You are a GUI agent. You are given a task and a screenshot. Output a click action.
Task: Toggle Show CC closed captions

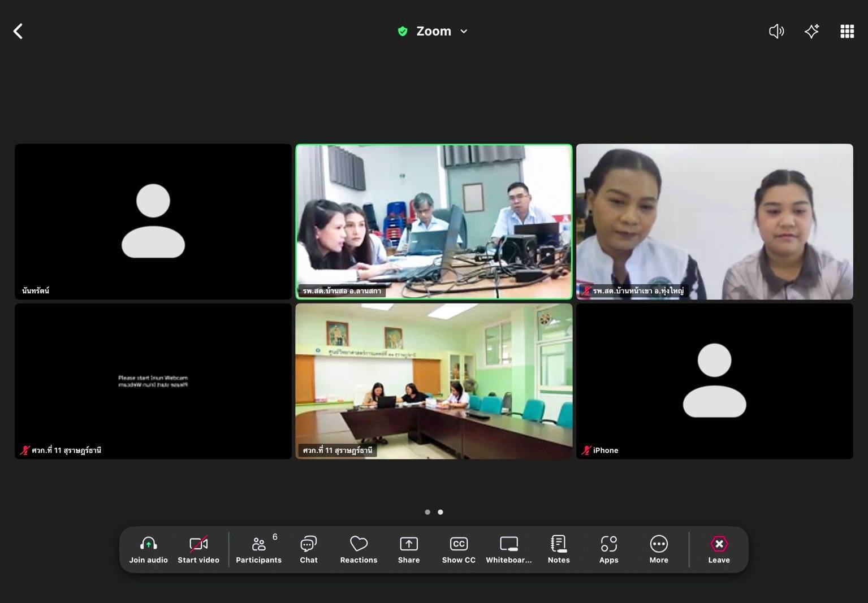click(459, 549)
